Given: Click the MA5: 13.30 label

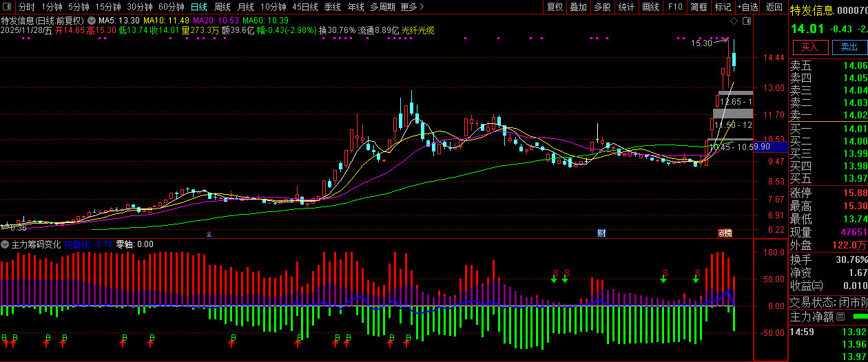Looking at the screenshot, I should coord(119,21).
